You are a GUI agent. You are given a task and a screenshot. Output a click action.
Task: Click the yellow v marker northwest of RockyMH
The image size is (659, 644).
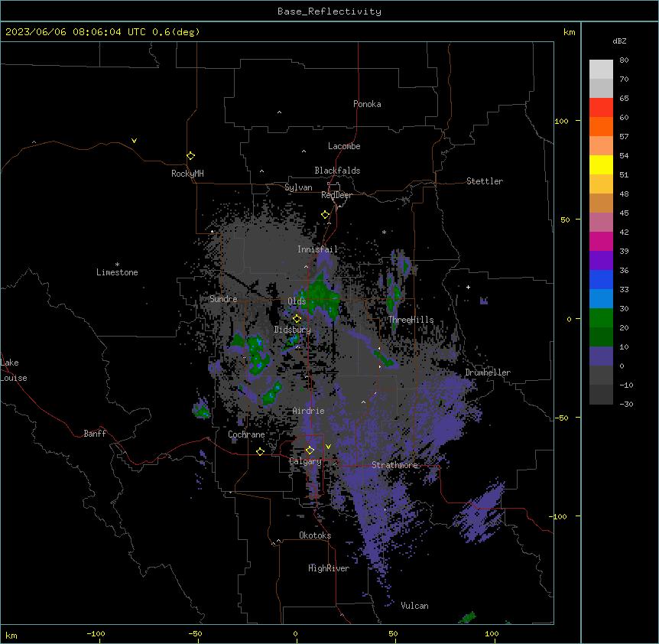point(134,141)
